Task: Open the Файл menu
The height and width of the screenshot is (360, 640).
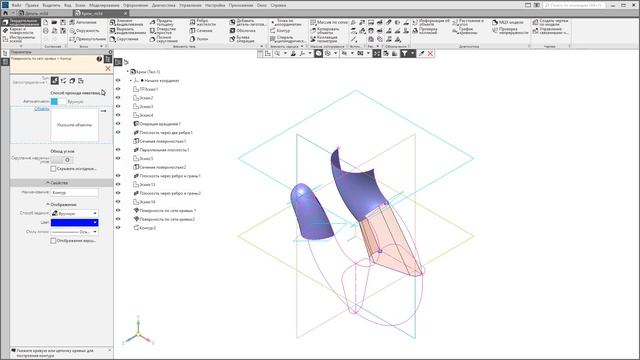Action: pyautogui.click(x=16, y=5)
